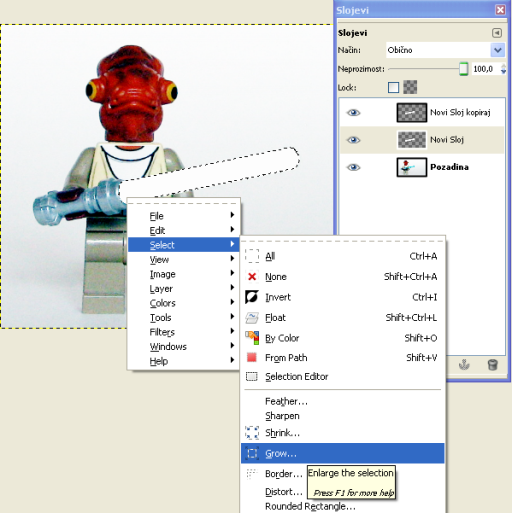This screenshot has width=512, height=513.
Task: Click the Border selection icon
Action: (x=252, y=473)
